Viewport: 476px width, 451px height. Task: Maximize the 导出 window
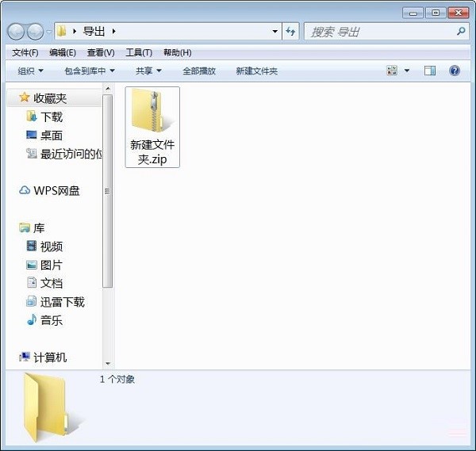[436, 13]
